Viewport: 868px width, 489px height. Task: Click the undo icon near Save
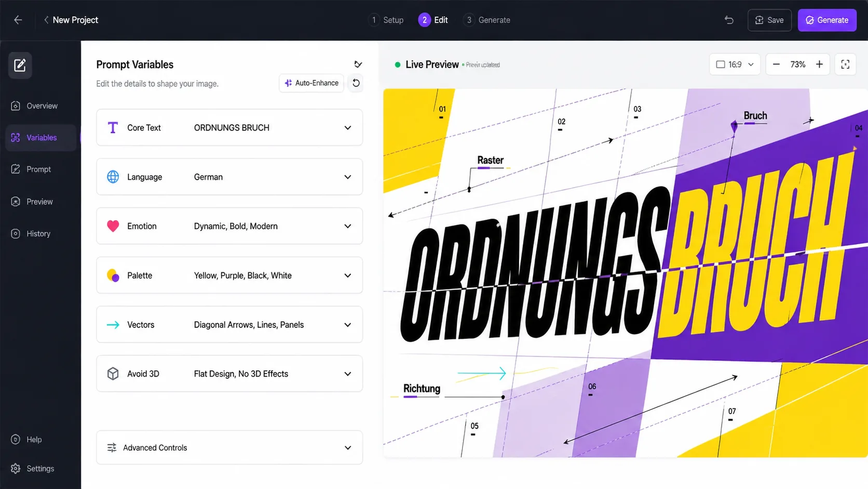pyautogui.click(x=729, y=20)
